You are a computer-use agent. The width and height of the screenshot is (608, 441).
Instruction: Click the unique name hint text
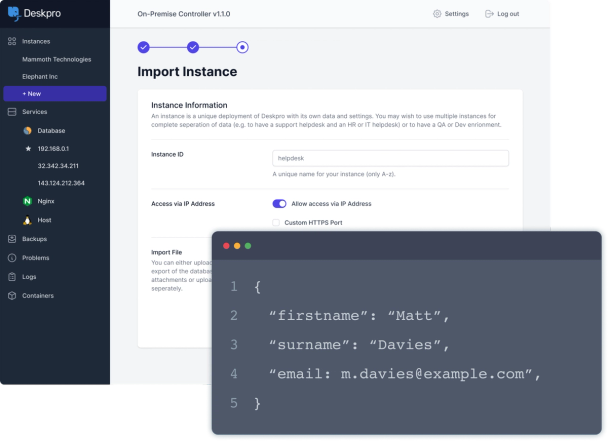[334, 174]
